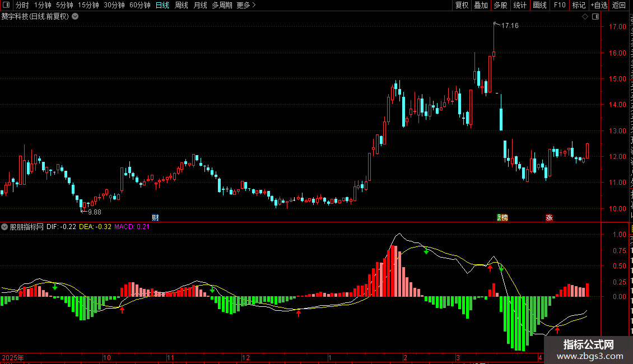Click the 13.00 price axis label

pyautogui.click(x=617, y=130)
